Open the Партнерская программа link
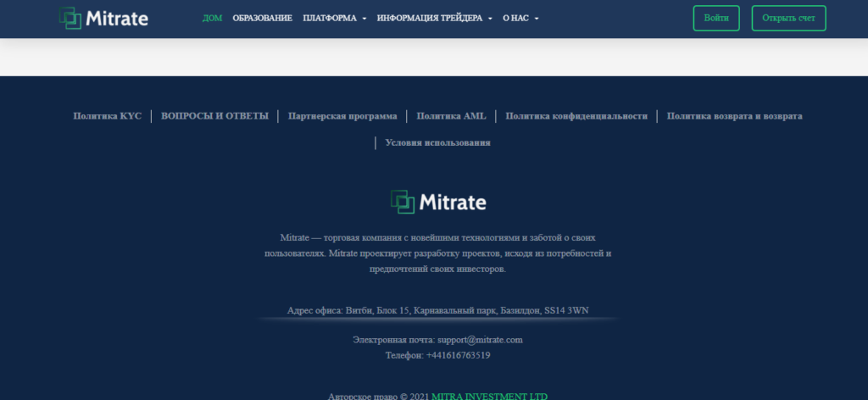The width and height of the screenshot is (868, 400). 342,116
